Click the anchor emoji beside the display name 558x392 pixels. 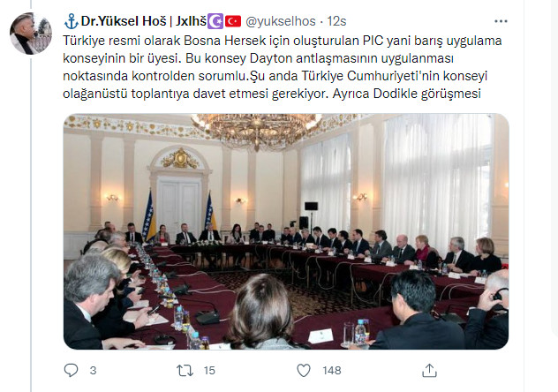tap(72, 21)
